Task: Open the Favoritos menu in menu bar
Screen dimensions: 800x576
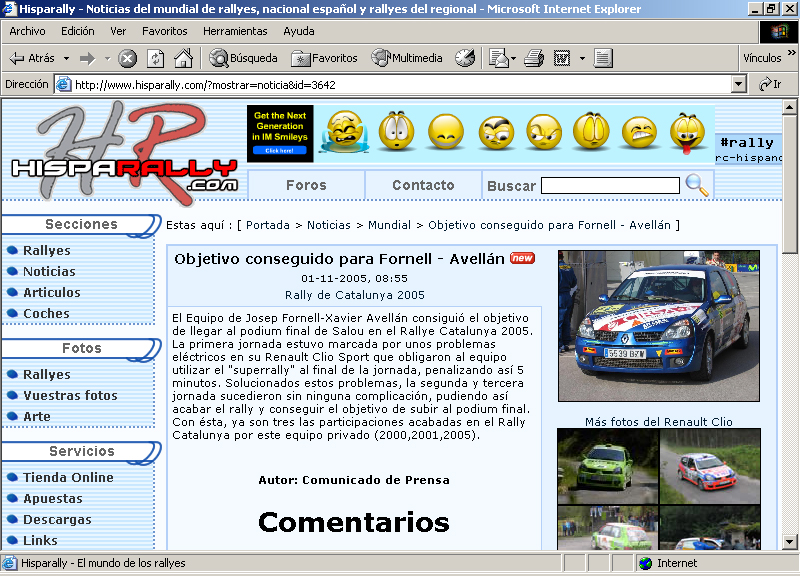Action: click(x=164, y=31)
